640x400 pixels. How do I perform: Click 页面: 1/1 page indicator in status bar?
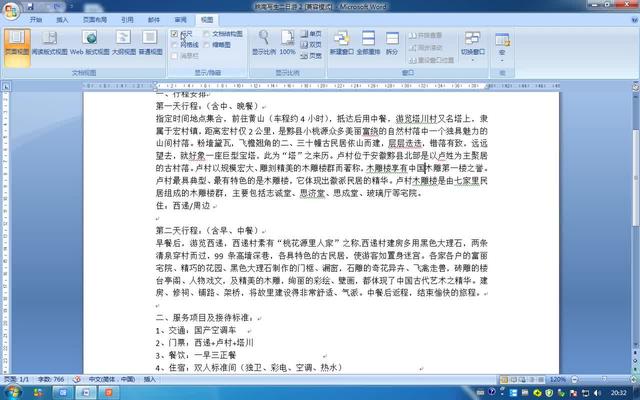tap(16, 379)
